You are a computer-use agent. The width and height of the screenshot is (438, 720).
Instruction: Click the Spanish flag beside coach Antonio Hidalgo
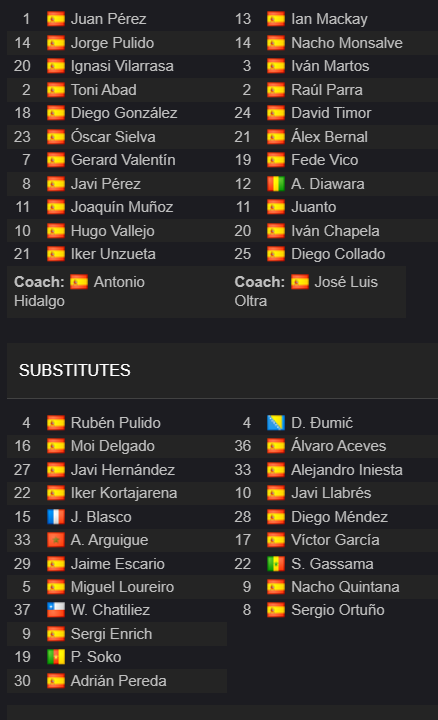tap(79, 281)
